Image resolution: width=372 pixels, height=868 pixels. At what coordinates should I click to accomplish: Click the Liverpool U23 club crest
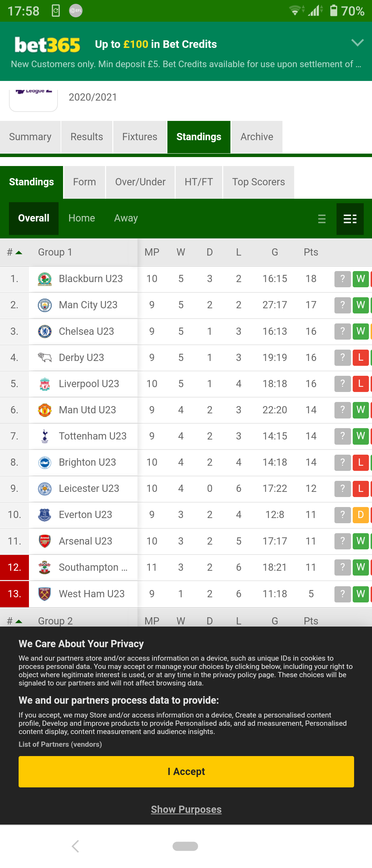[x=45, y=384]
